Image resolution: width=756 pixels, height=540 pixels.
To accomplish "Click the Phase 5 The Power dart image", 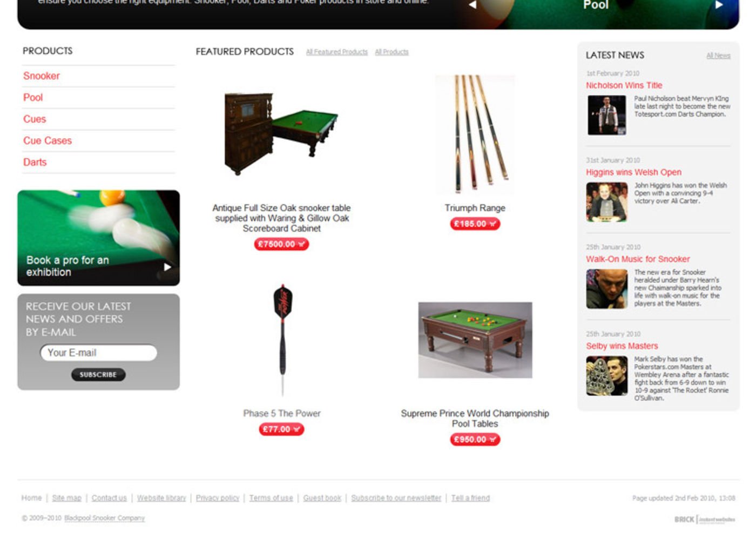I will click(x=282, y=339).
